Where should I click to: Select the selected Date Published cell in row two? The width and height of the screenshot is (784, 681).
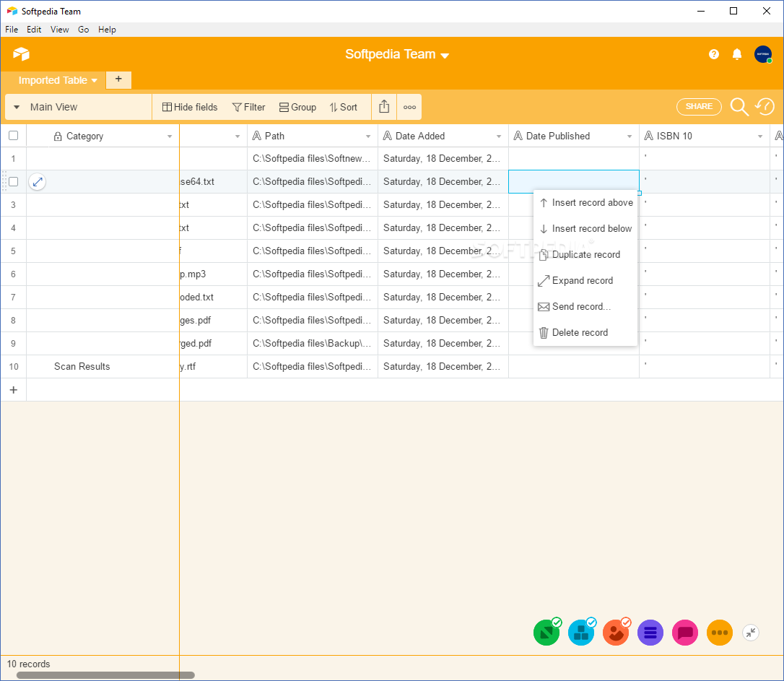(x=573, y=181)
